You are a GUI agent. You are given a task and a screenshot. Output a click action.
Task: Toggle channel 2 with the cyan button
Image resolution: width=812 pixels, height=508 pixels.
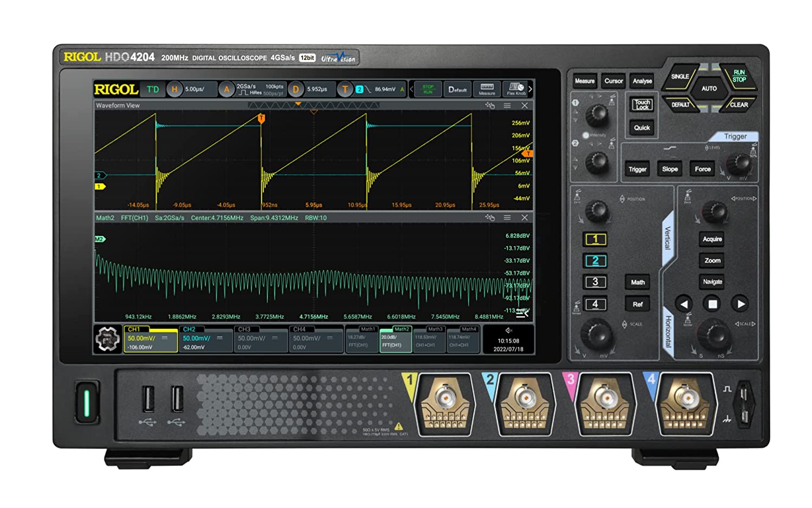click(x=595, y=261)
